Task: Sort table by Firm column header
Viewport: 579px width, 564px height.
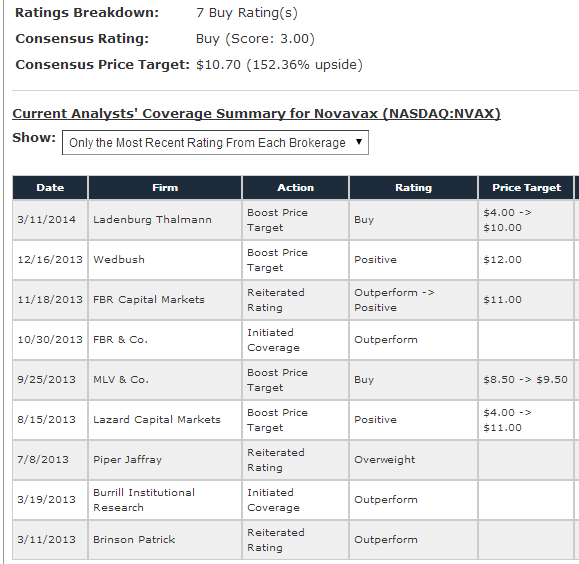Action: 165,188
